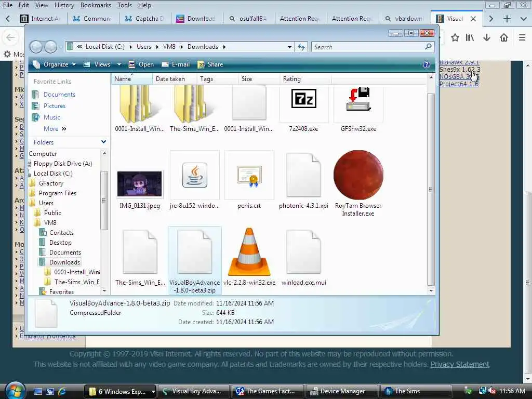Viewport: 532px width, 399px height.
Task: Select the photonic-4.3.1.xpi file
Action: tap(303, 175)
